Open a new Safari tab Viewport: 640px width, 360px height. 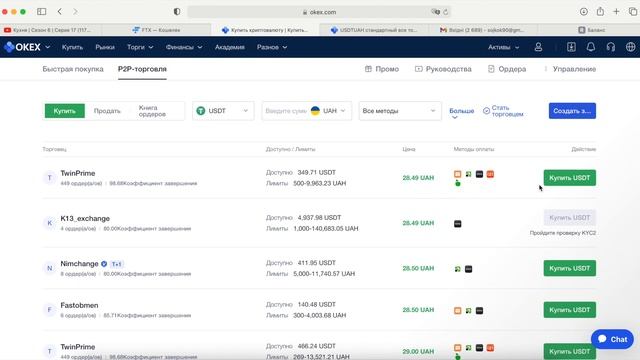coord(616,12)
